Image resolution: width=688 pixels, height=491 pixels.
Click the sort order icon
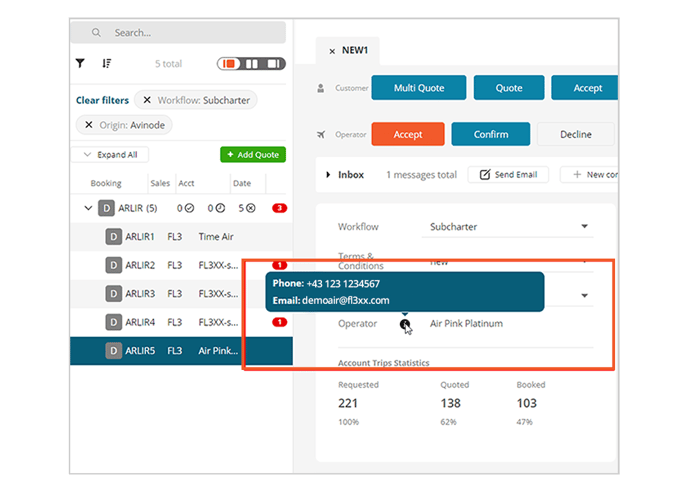[x=107, y=63]
